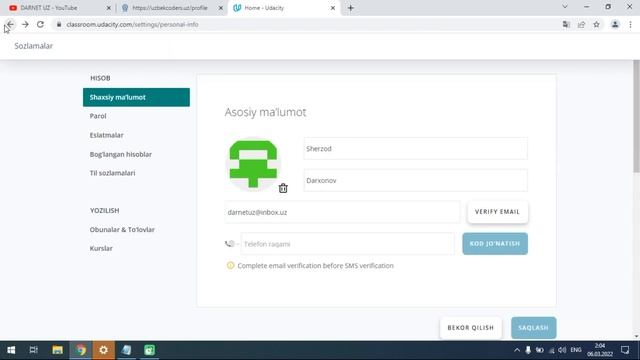Image resolution: width=640 pixels, height=360 pixels.
Task: Go back with browser back arrow
Action: (10, 24)
